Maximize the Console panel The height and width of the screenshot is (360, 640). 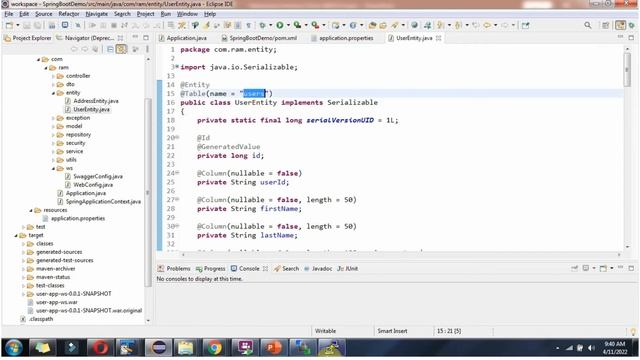(631, 268)
